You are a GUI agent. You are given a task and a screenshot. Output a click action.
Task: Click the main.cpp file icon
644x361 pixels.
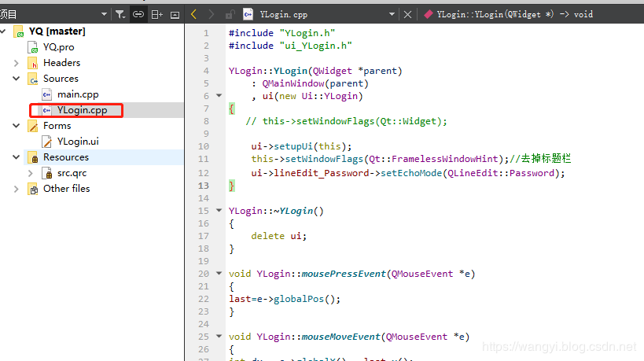click(x=47, y=94)
